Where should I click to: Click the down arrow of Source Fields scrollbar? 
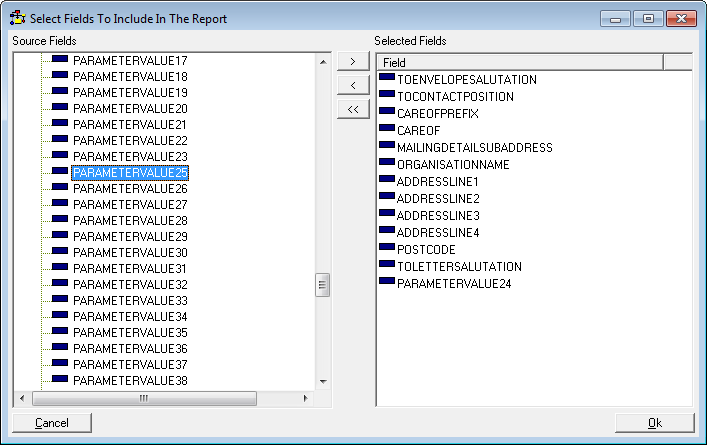click(x=323, y=382)
